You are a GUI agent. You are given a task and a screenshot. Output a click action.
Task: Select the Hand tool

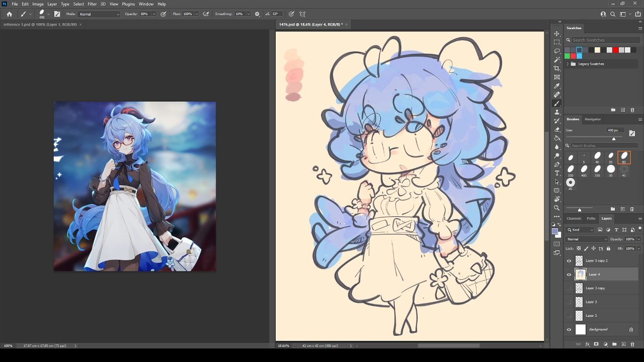557,199
